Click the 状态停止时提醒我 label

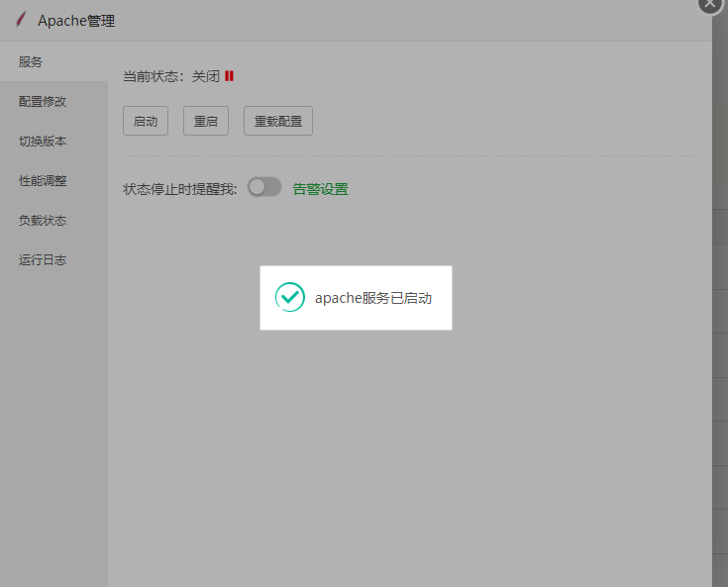(180, 189)
